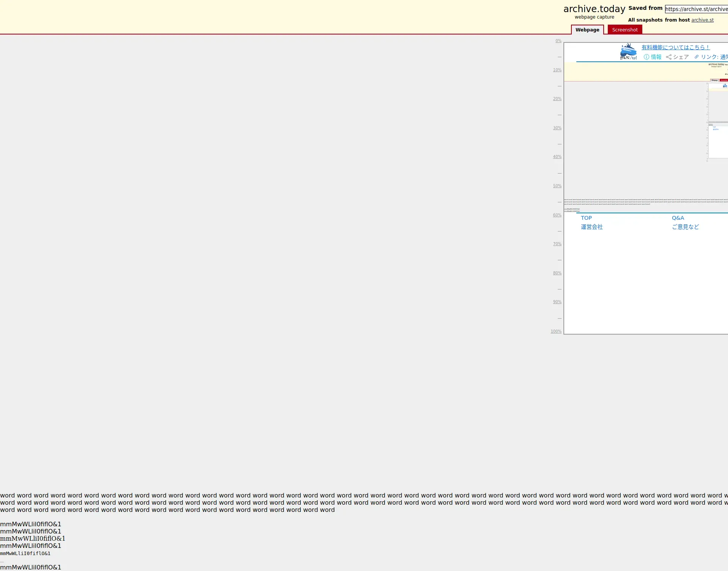This screenshot has height=571, width=728.
Task: Open the Q&A footer link
Action: point(678,218)
